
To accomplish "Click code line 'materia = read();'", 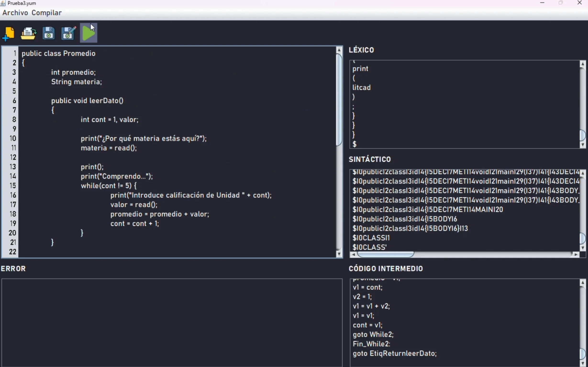I will click(109, 148).
